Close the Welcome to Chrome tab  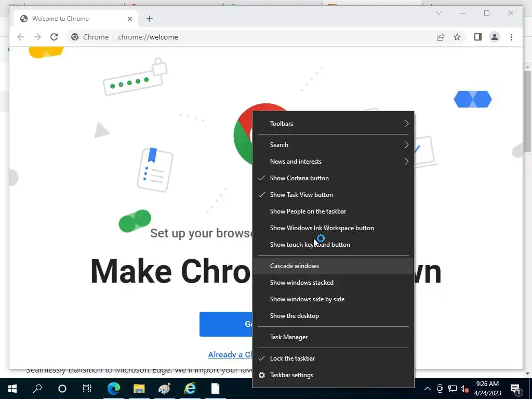tap(129, 19)
